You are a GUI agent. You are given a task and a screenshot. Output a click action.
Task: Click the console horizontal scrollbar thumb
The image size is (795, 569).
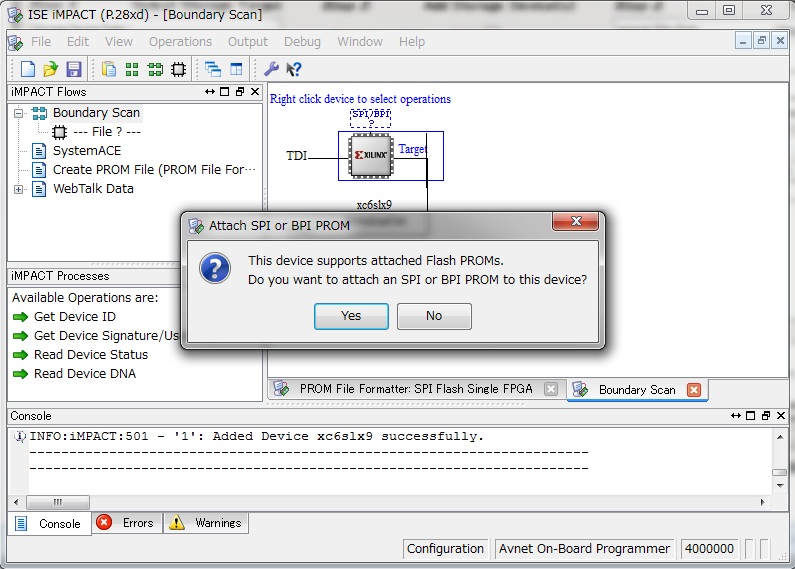pos(58,503)
